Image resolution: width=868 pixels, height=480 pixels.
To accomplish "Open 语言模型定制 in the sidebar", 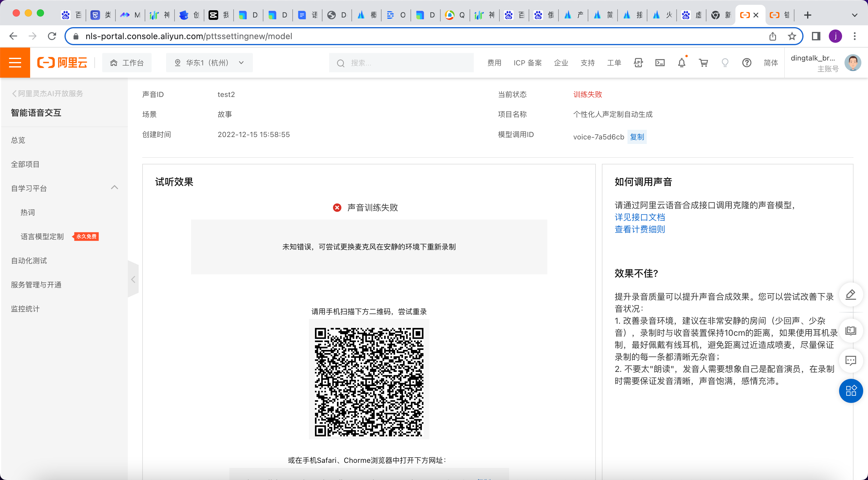I will [42, 237].
